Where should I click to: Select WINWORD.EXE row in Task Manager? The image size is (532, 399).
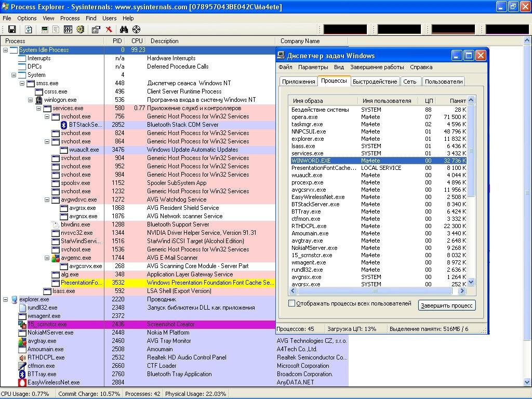click(x=379, y=161)
